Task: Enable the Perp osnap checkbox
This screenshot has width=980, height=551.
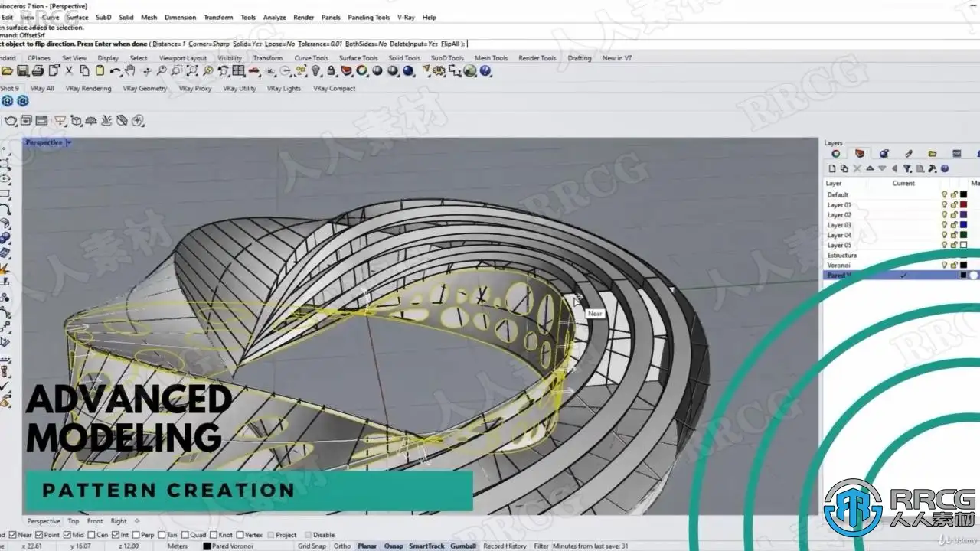Action: (x=136, y=535)
